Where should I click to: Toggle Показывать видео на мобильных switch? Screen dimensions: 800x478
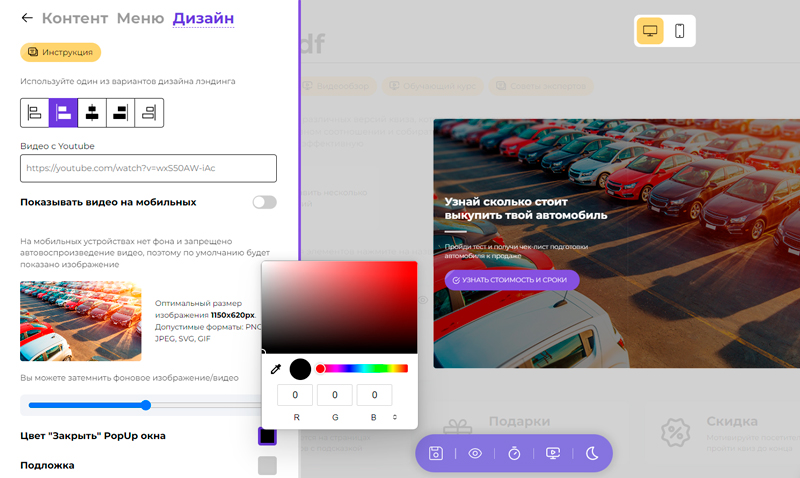[264, 202]
